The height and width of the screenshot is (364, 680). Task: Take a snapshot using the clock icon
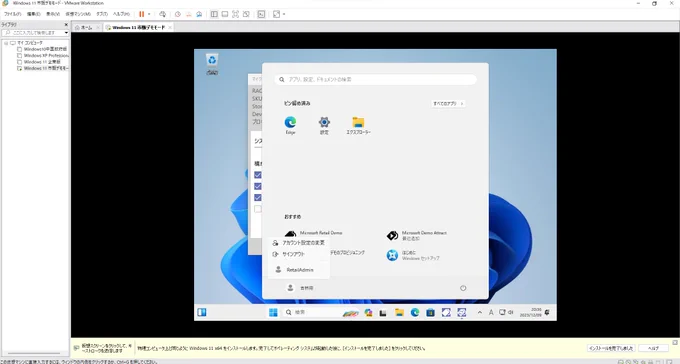(x=178, y=14)
